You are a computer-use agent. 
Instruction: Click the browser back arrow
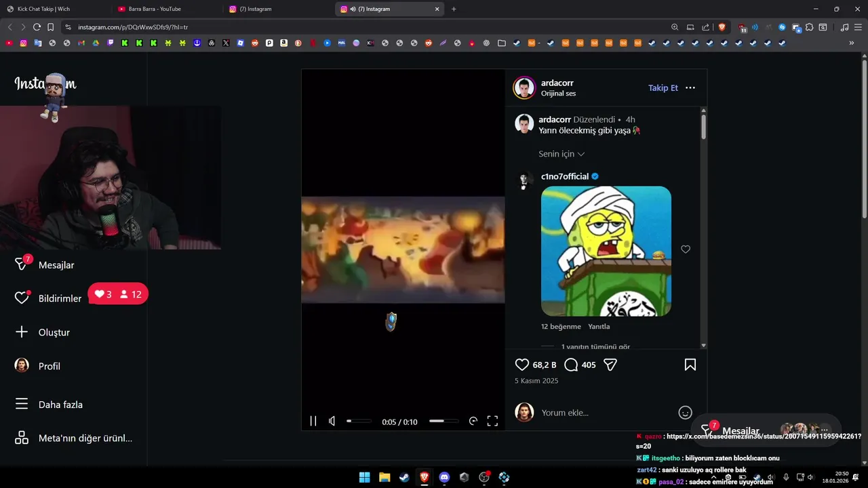pyautogui.click(x=9, y=27)
